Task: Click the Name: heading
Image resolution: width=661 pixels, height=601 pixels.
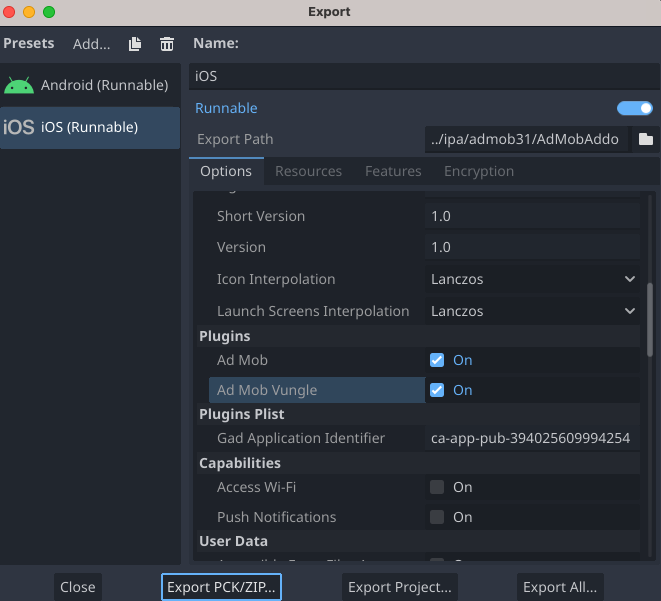Action: click(x=216, y=43)
